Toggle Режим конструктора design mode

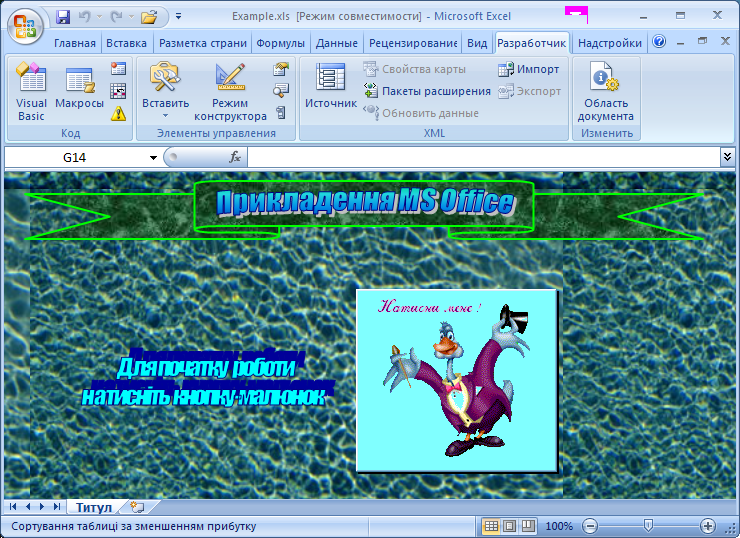(230, 92)
